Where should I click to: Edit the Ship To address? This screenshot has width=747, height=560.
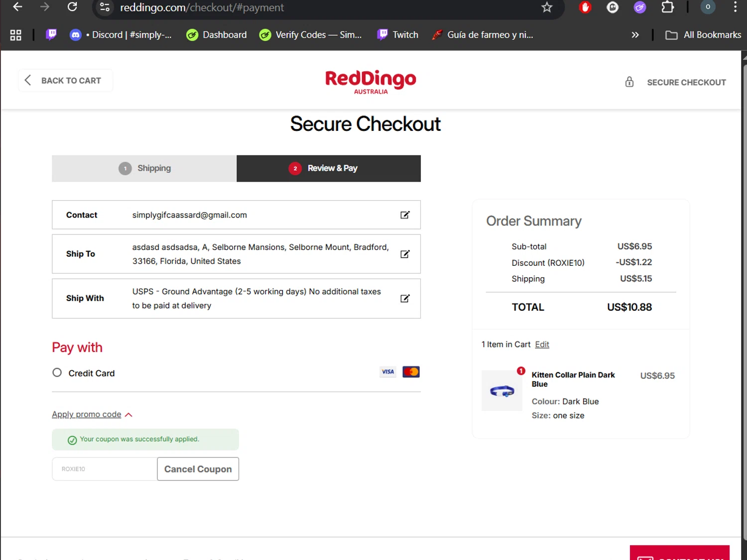405,254
